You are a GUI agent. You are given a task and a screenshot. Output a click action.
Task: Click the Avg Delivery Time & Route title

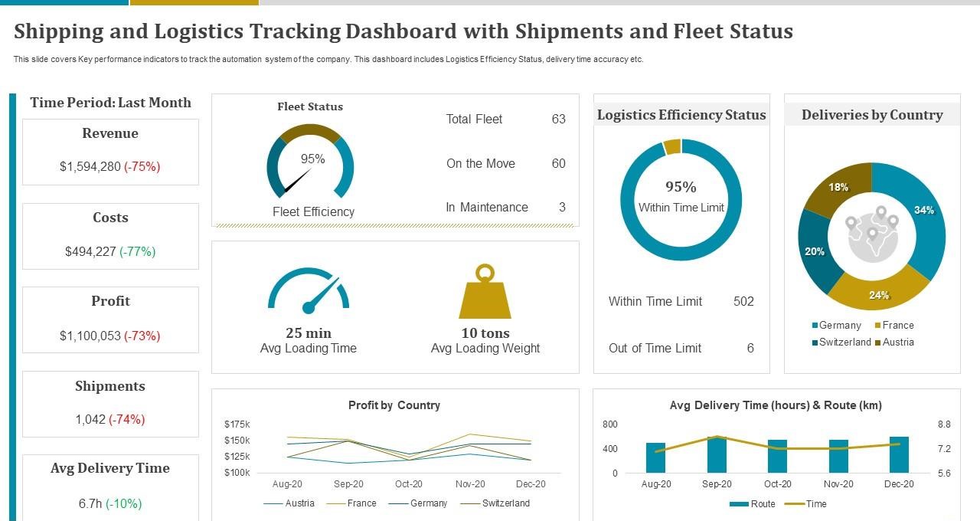(x=776, y=405)
